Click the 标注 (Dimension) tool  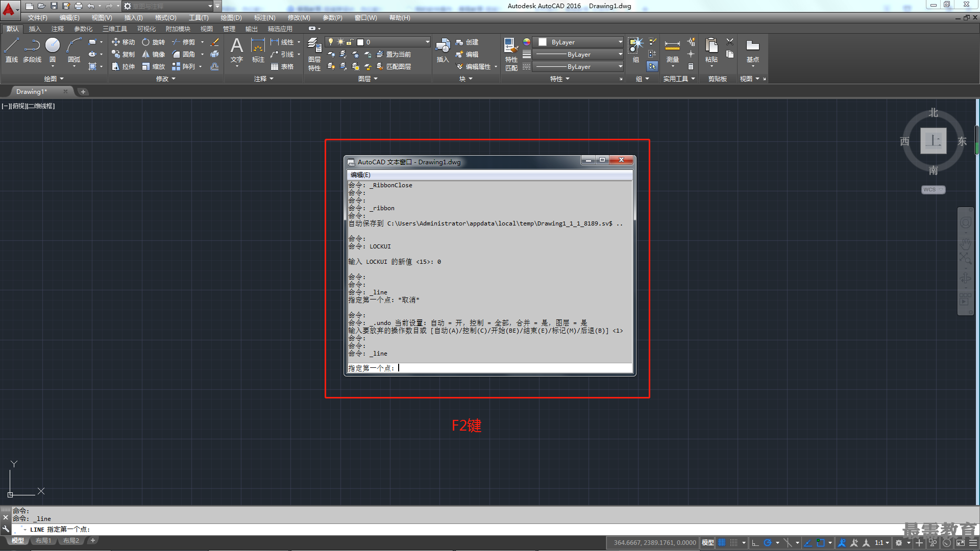pos(258,50)
